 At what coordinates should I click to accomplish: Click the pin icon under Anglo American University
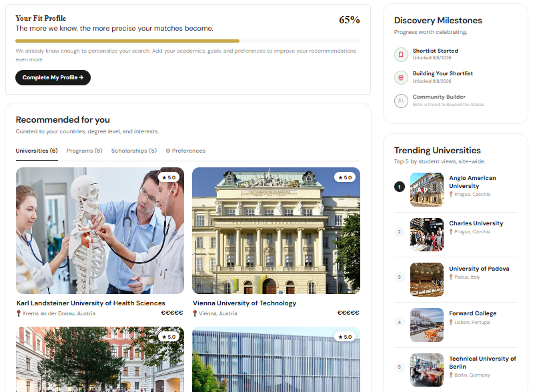pos(451,194)
